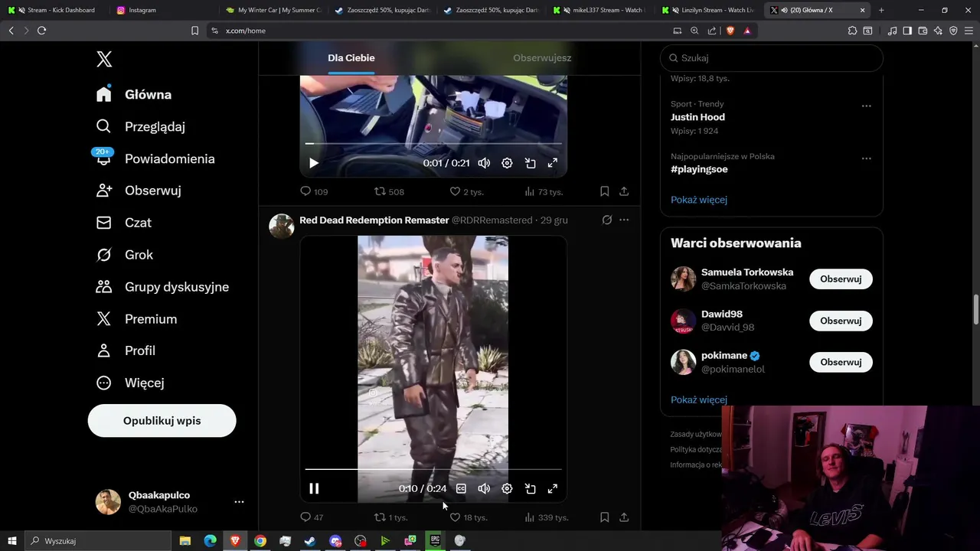Open the X logo home icon
This screenshot has height=551, width=980.
pyautogui.click(x=104, y=59)
